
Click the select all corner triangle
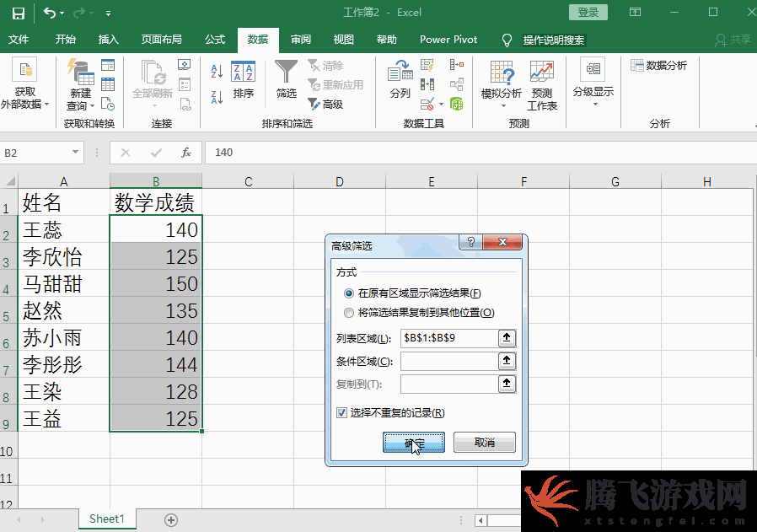point(9,181)
